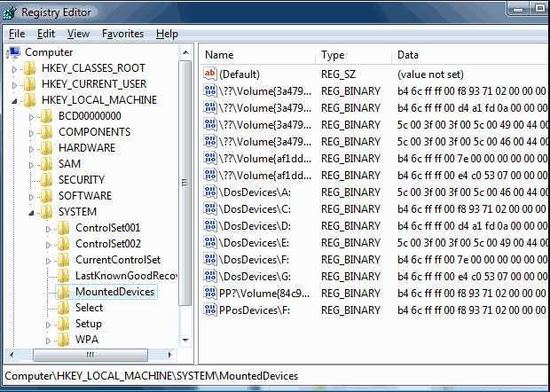
Task: Click the Select folder icon
Action: tap(64, 308)
